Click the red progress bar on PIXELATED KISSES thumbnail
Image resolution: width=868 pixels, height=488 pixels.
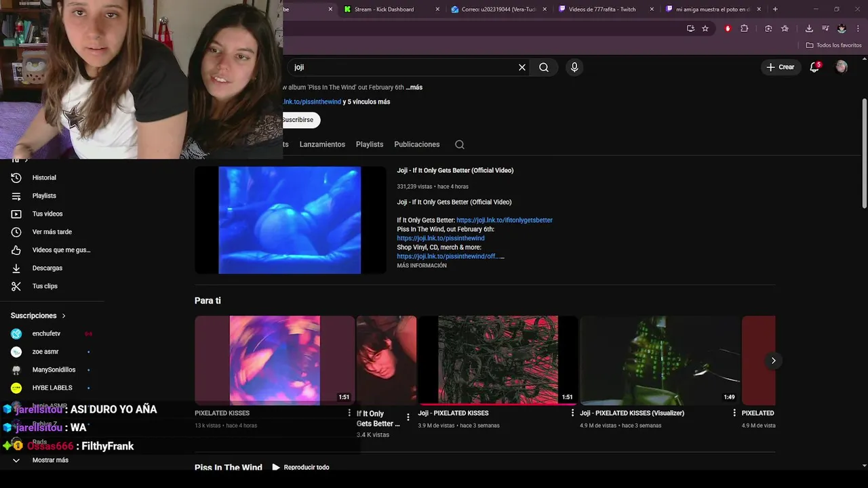coord(498,405)
